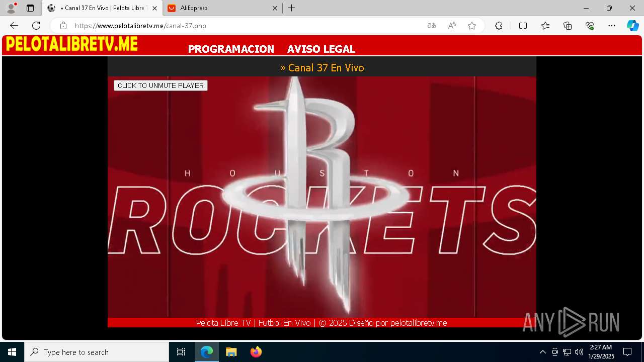
Task: Click the PELOTALIBRETV.ME logo
Action: coord(71,45)
